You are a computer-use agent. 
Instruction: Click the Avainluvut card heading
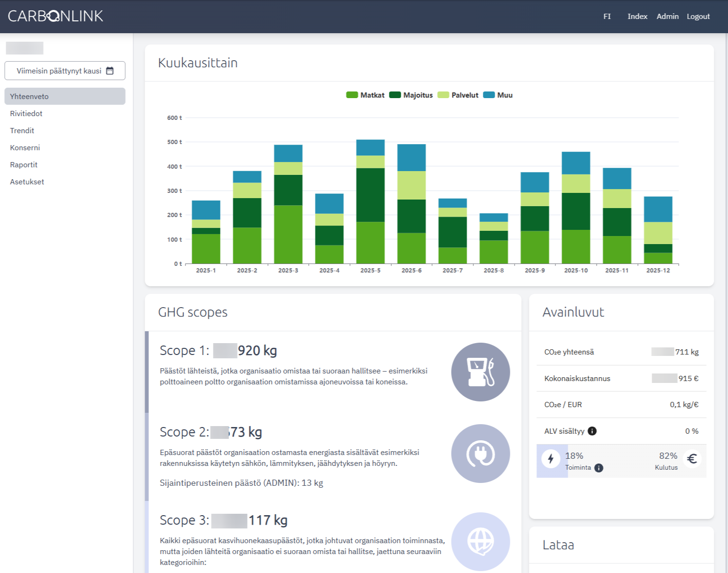pos(573,312)
